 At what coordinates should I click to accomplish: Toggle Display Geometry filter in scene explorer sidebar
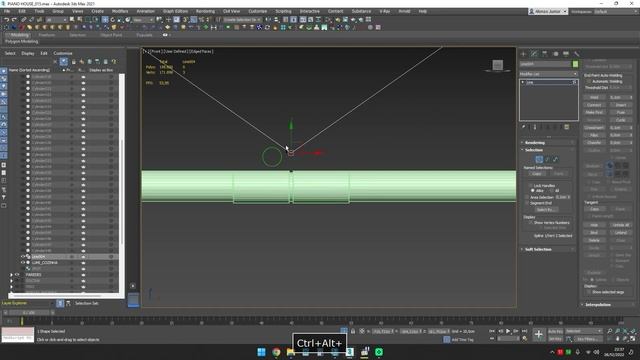point(4,71)
